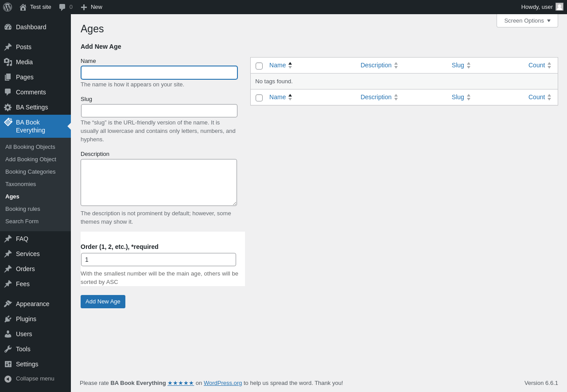Sort by Description arrows in table header
Screen dimensions: 567x392
point(396,65)
